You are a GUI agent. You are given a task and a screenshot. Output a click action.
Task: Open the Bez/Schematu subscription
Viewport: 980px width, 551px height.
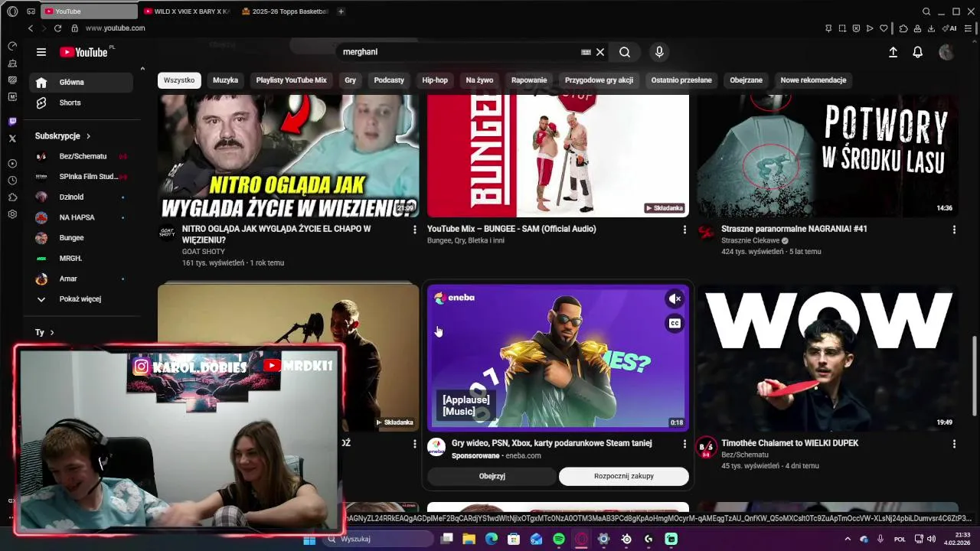[83, 156]
